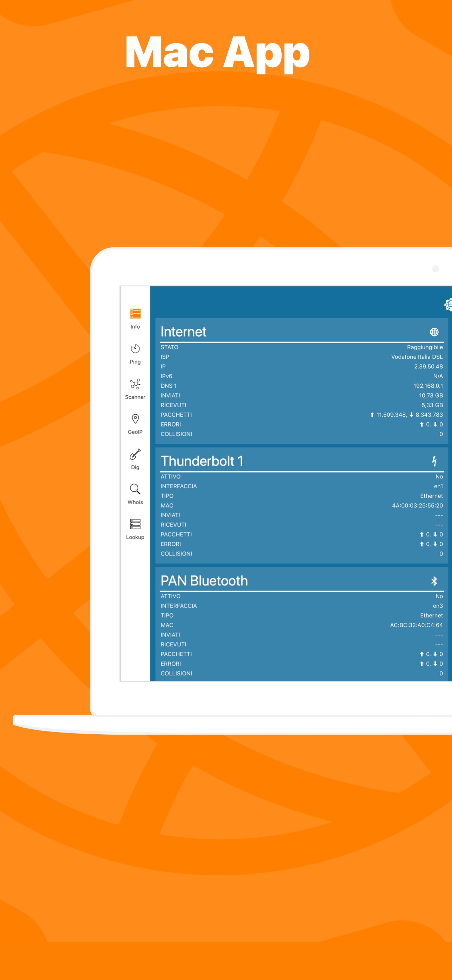Click the en3 interface value
This screenshot has width=452, height=980.
click(x=438, y=606)
